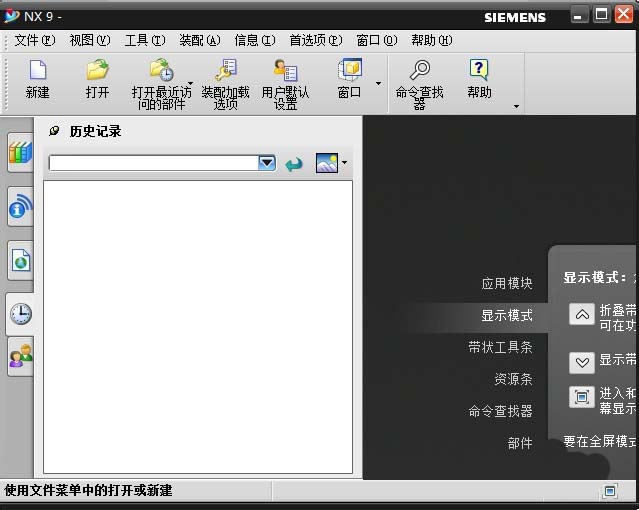The height and width of the screenshot is (510, 639).
Task: Open the 窗口(O) menu
Action: click(377, 40)
